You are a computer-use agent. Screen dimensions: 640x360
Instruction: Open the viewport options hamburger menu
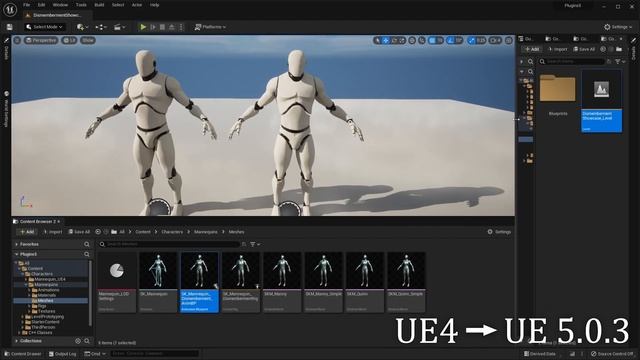point(17,40)
